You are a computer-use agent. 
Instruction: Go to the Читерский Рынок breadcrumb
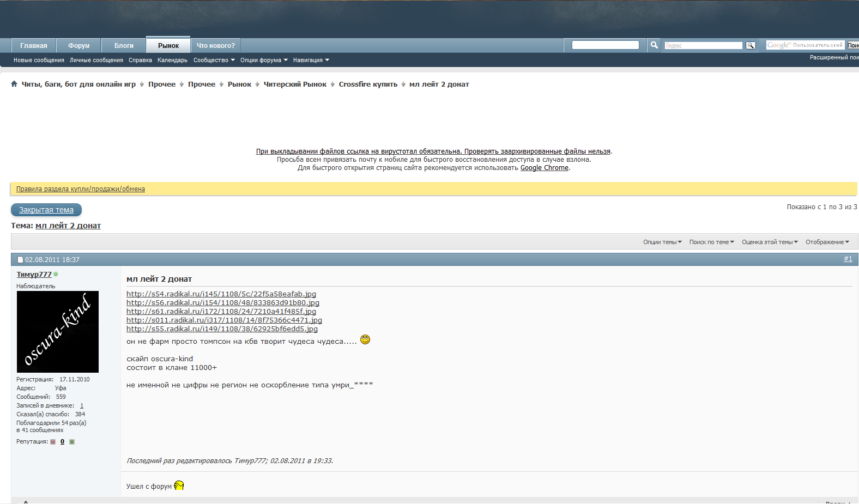[295, 84]
